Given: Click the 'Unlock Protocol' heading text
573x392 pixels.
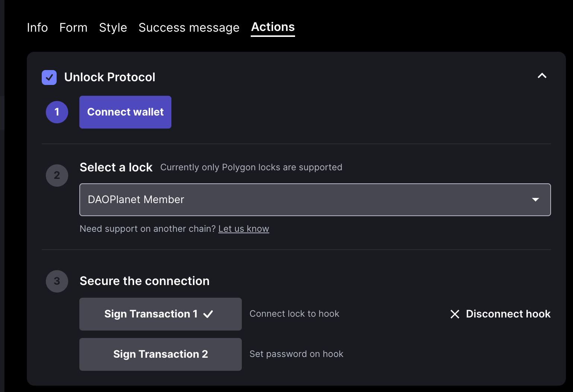Looking at the screenshot, I should tap(110, 77).
